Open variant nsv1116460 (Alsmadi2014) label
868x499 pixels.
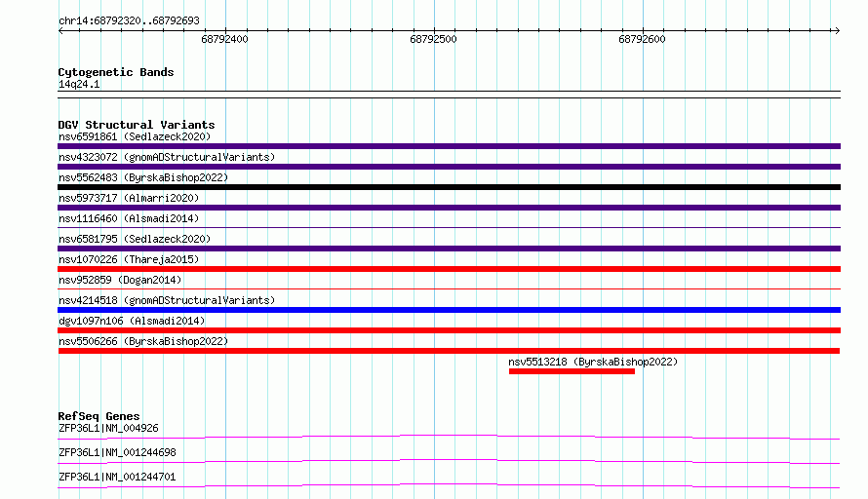point(129,218)
